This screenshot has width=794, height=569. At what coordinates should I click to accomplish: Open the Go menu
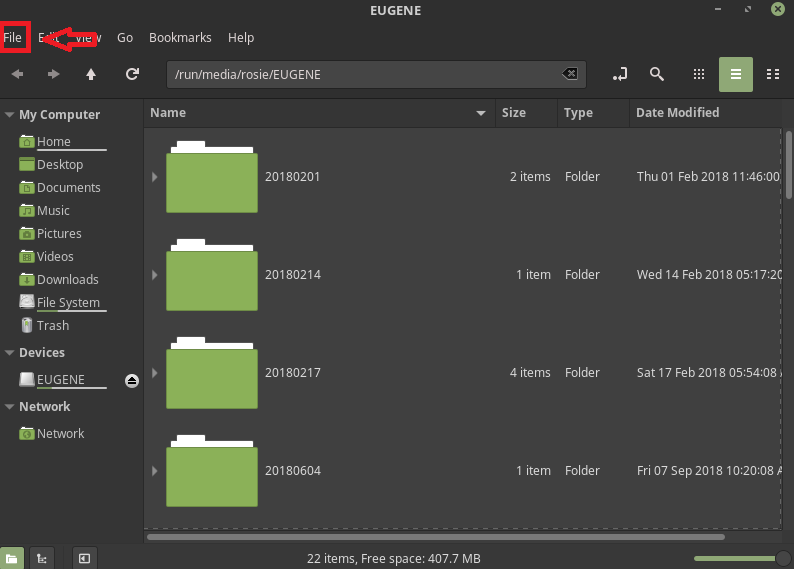(125, 37)
